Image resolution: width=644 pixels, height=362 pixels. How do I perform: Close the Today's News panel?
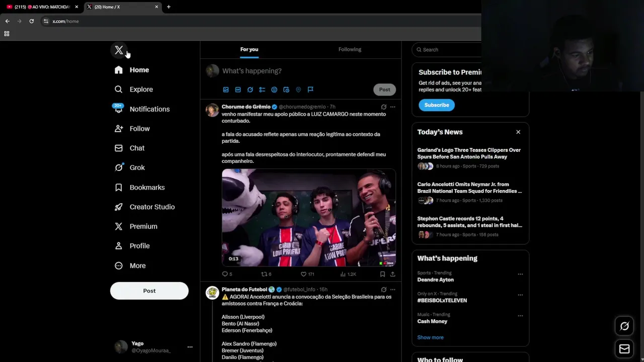pyautogui.click(x=518, y=132)
